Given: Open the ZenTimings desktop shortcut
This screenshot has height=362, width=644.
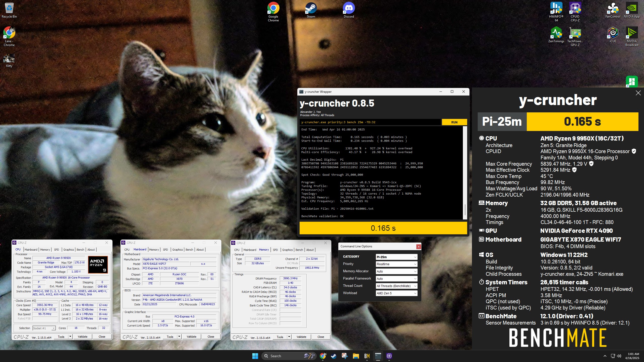Looking at the screenshot, I should click(556, 35).
